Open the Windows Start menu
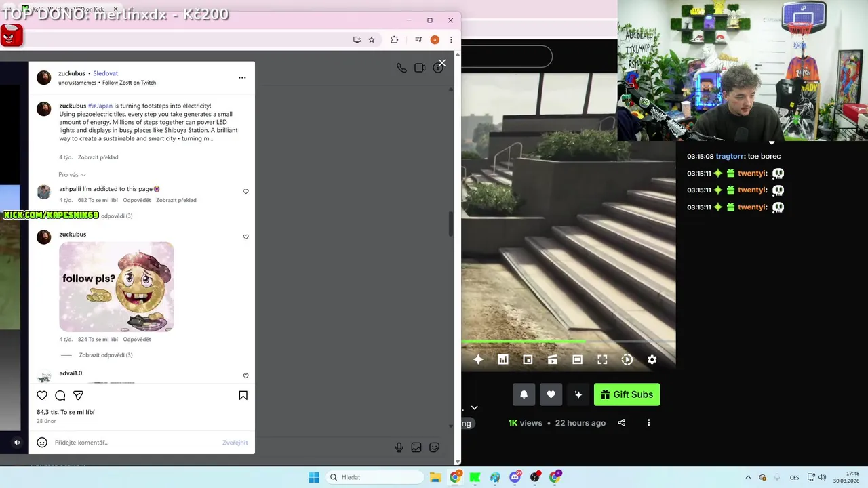The image size is (868, 488). pyautogui.click(x=314, y=477)
